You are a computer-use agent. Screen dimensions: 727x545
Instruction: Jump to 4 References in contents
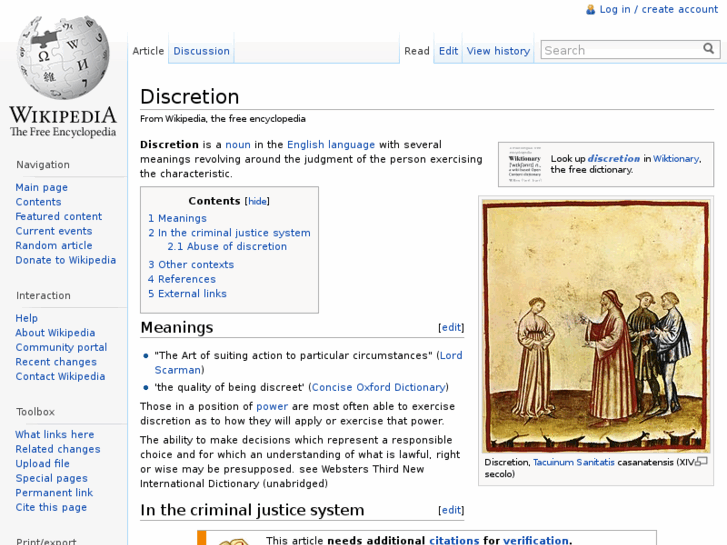[x=182, y=279]
